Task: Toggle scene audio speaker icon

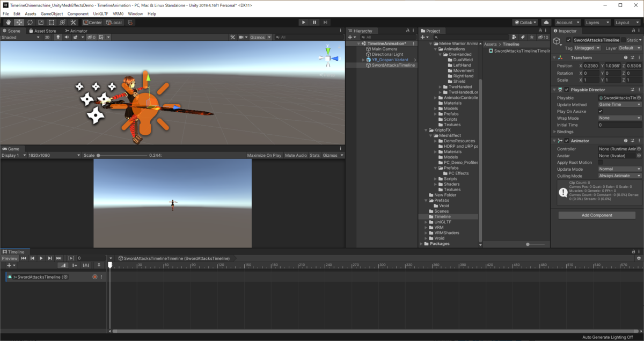Action: pos(67,37)
